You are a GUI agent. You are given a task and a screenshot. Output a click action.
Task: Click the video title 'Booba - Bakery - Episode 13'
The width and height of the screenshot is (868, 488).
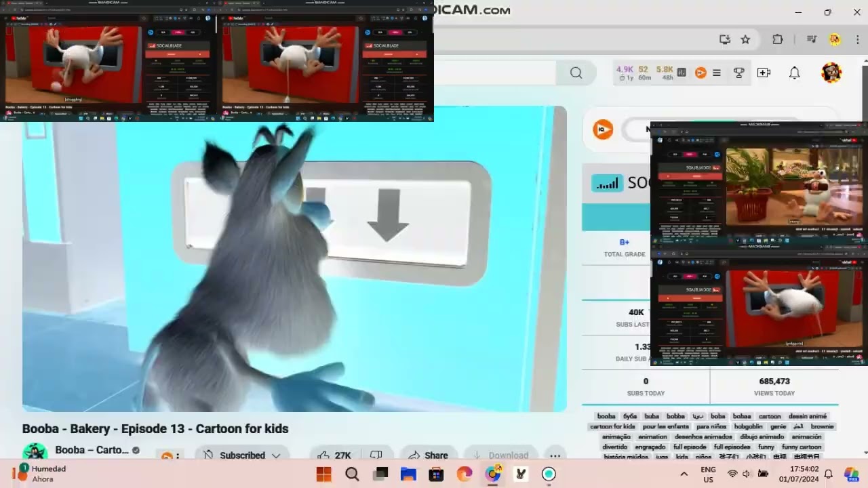(x=155, y=428)
